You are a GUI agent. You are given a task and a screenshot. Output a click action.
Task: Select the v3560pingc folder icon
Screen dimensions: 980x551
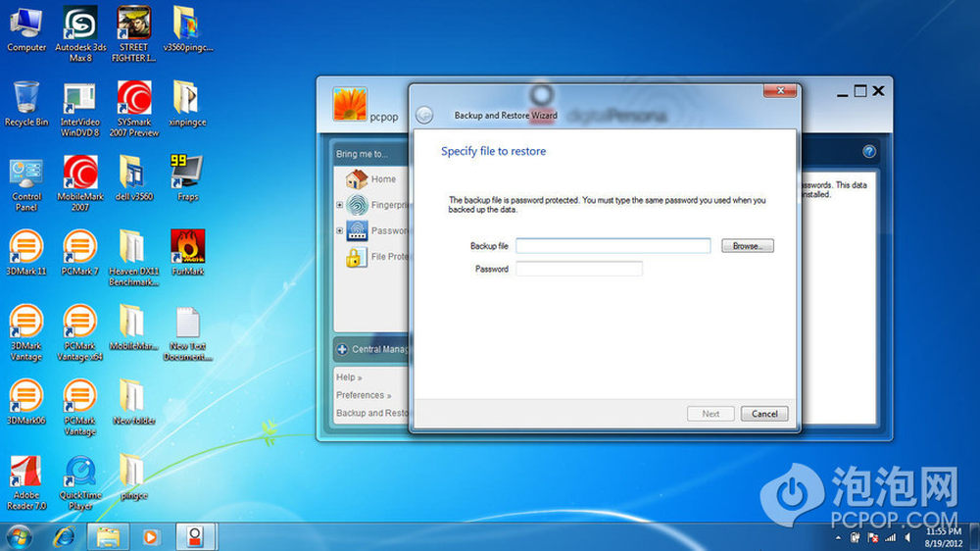(187, 28)
